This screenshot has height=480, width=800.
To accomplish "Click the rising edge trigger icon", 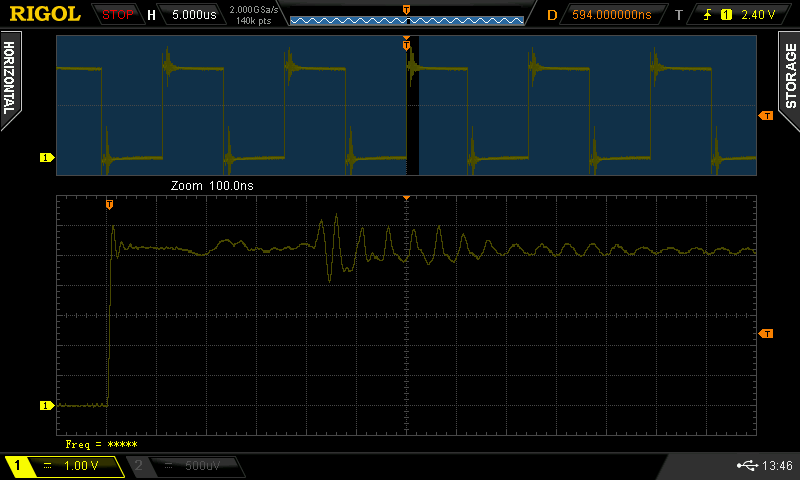I will click(x=707, y=15).
